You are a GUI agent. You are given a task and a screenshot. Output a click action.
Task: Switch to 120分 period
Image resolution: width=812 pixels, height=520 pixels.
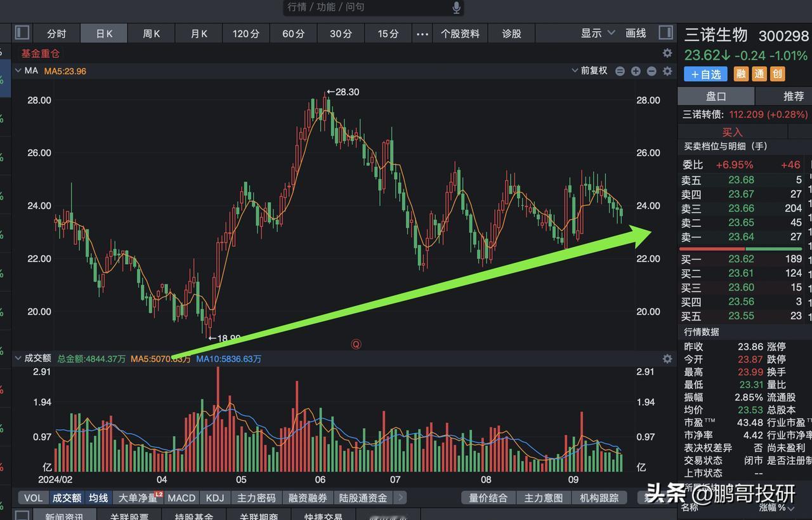(x=246, y=34)
